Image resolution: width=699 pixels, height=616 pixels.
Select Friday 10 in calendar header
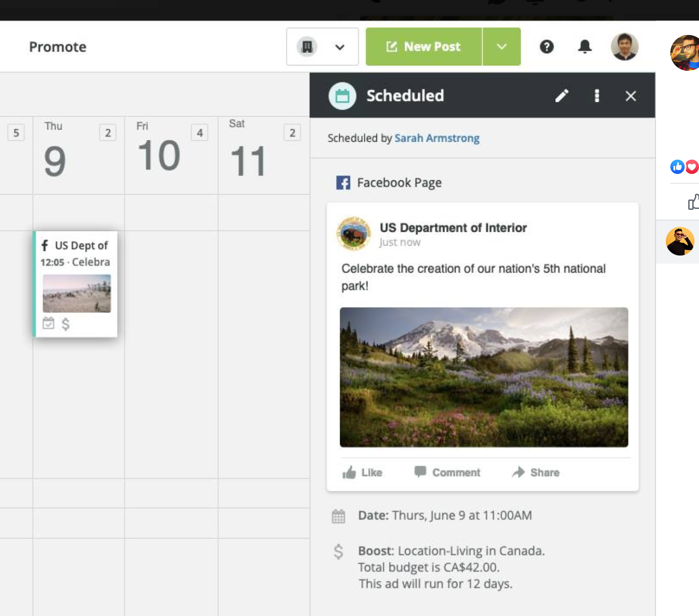pyautogui.click(x=159, y=155)
